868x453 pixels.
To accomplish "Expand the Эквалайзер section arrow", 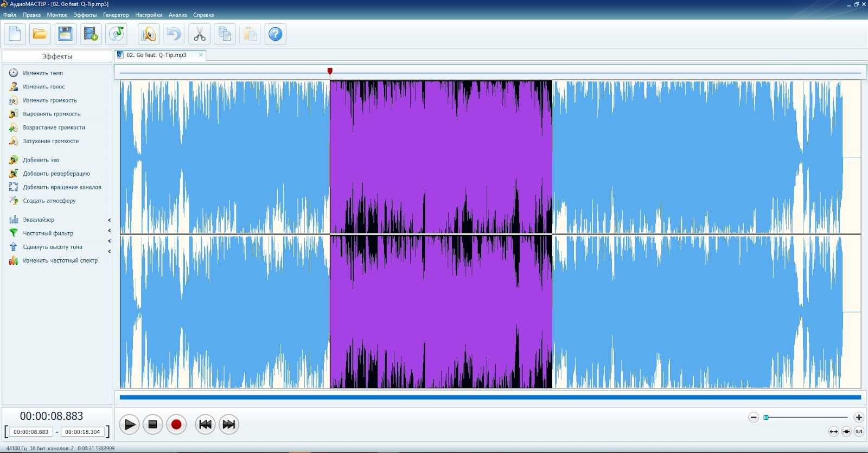I will [109, 220].
